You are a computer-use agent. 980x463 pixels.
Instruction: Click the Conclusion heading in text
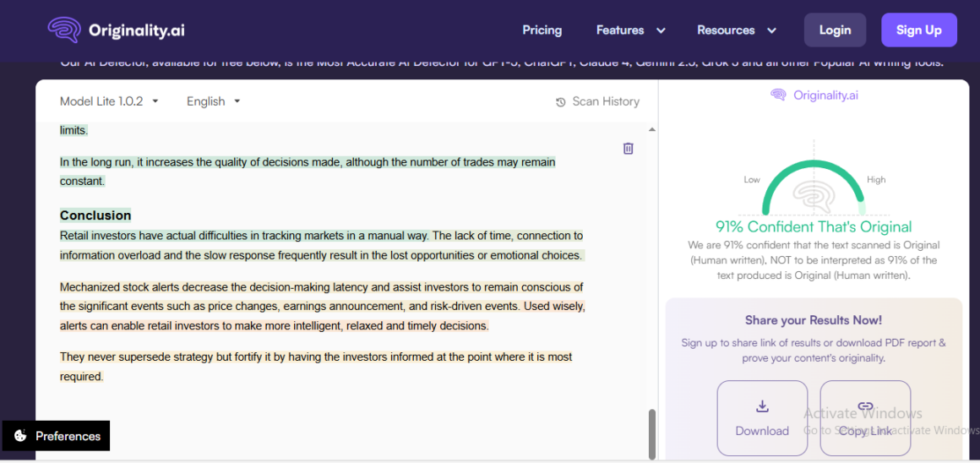[x=95, y=215]
